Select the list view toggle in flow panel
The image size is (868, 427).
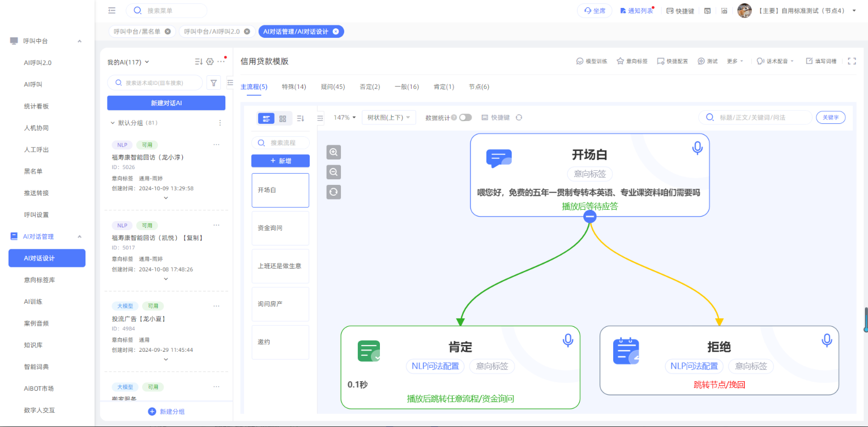[266, 118]
